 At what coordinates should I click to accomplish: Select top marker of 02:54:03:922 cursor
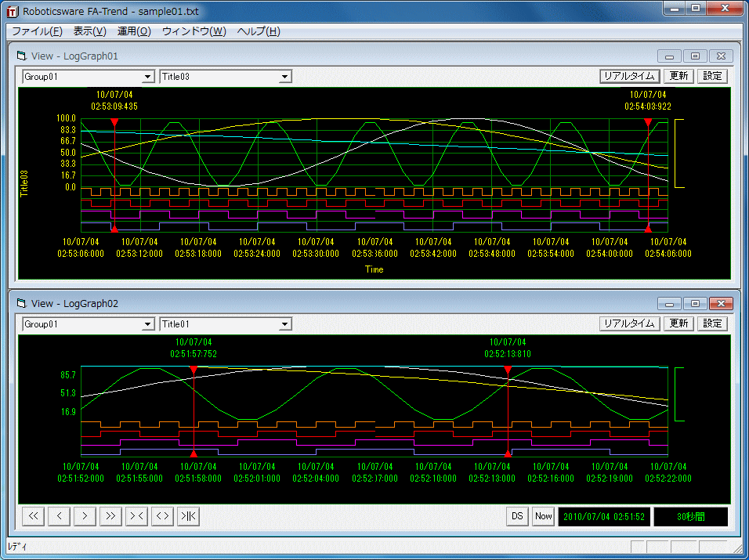[x=648, y=122]
